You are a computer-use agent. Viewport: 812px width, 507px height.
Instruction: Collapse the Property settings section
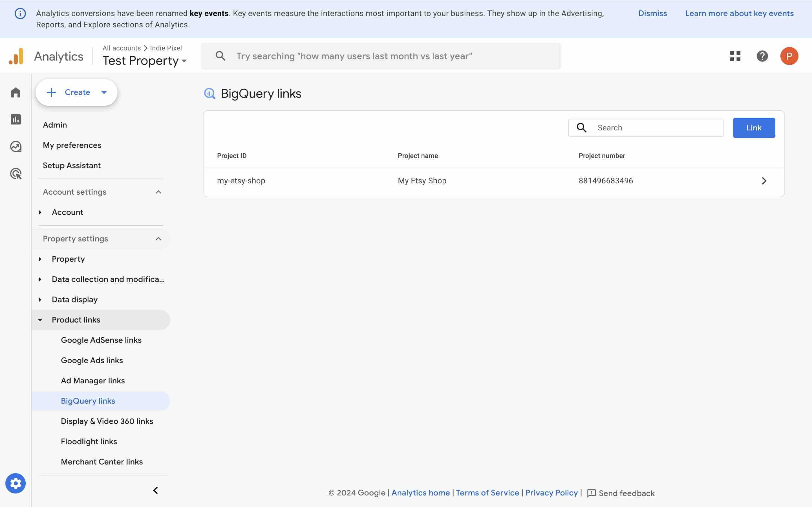[x=158, y=239]
